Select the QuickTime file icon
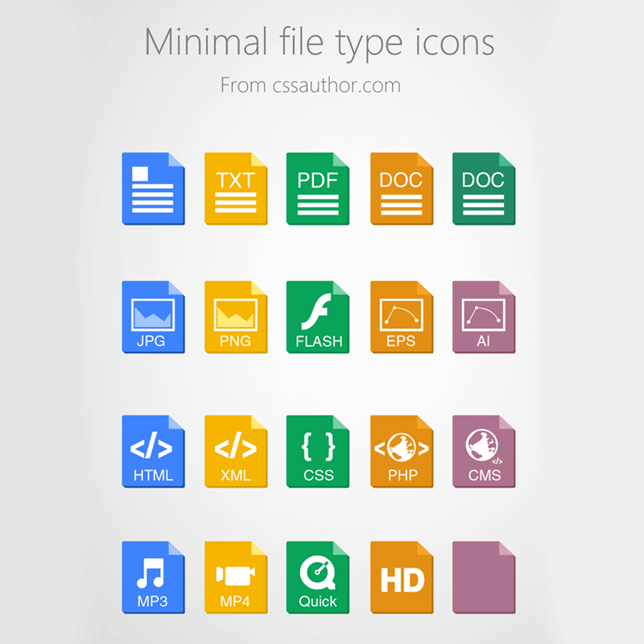644x644 pixels. coord(318,581)
